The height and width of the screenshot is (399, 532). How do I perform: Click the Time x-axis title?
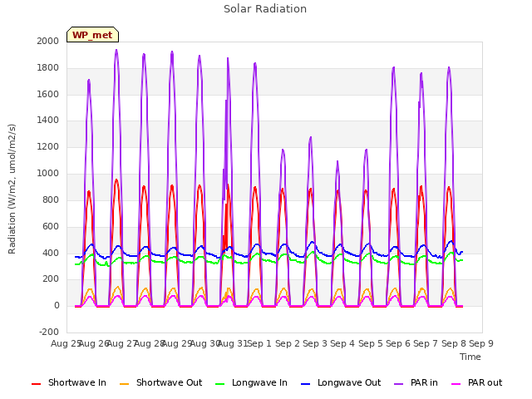(470, 357)
